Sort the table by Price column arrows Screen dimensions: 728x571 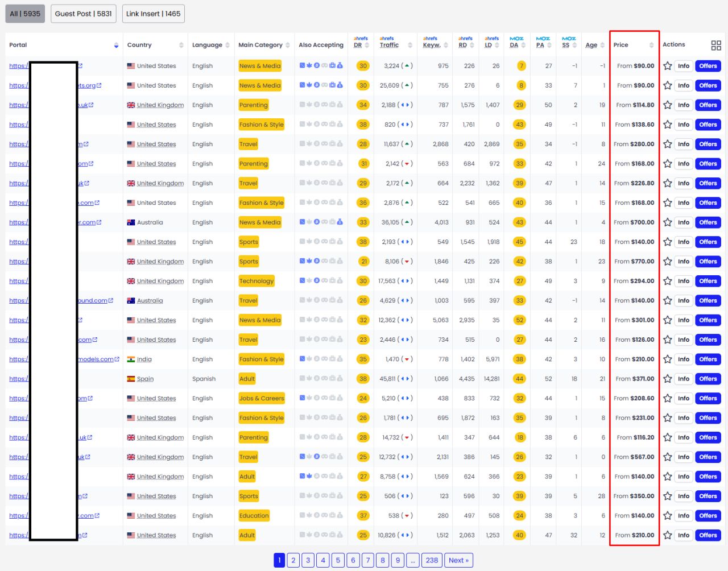(x=651, y=45)
